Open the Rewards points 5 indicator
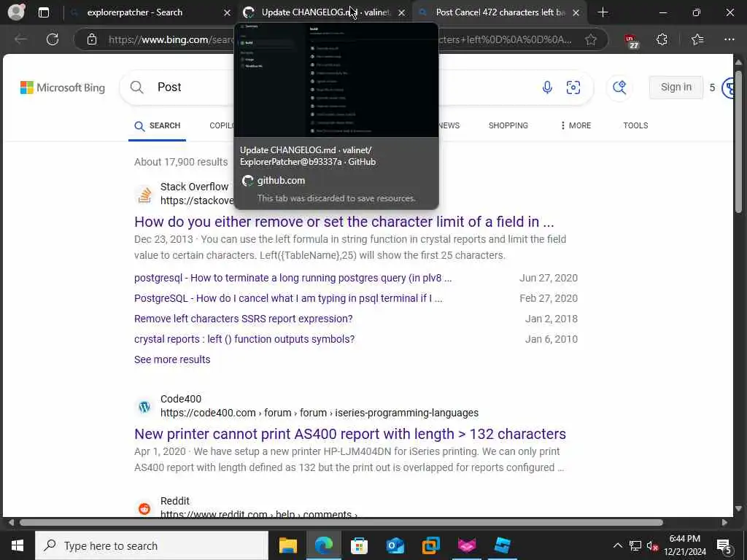 tap(723, 87)
